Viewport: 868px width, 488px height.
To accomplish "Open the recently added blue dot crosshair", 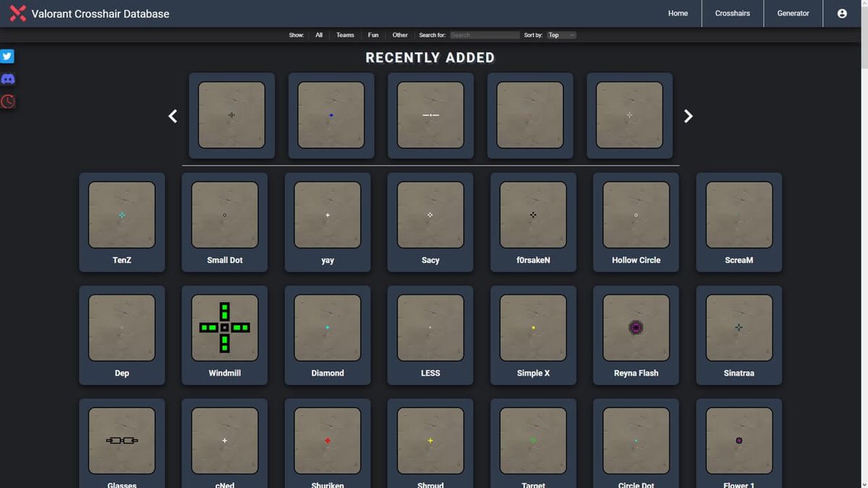I will coord(331,115).
